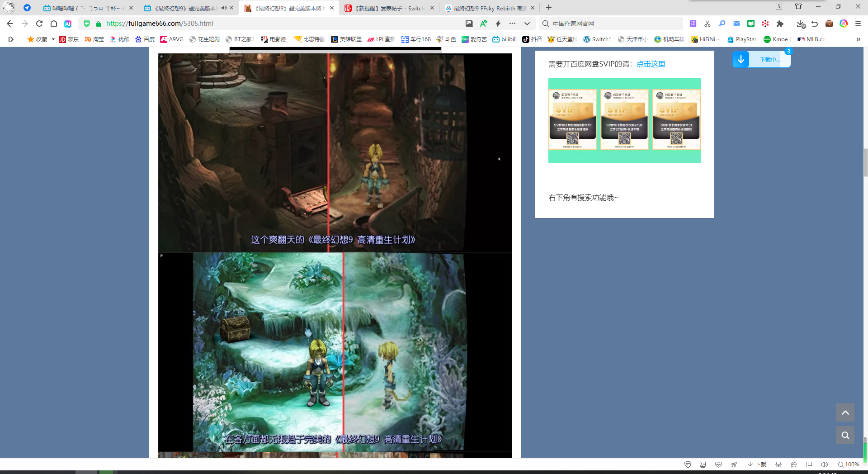Open the translate extension icon
This screenshot has height=474, width=868.
pyautogui.click(x=693, y=24)
